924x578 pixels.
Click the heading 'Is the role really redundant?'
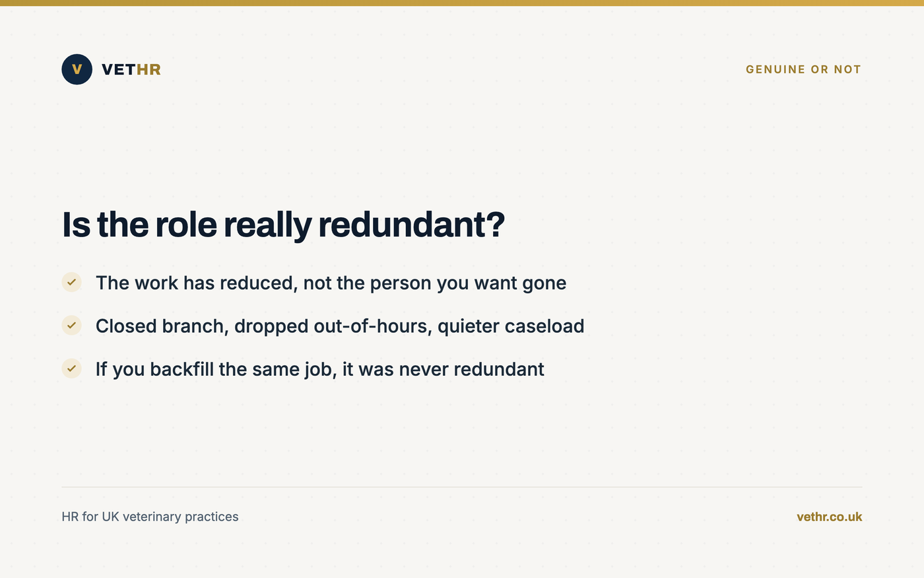[x=283, y=225]
